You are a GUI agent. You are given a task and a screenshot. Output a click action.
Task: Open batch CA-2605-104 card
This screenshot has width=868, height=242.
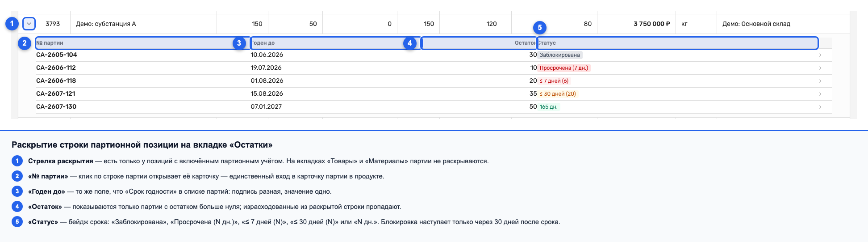pyautogui.click(x=434, y=55)
